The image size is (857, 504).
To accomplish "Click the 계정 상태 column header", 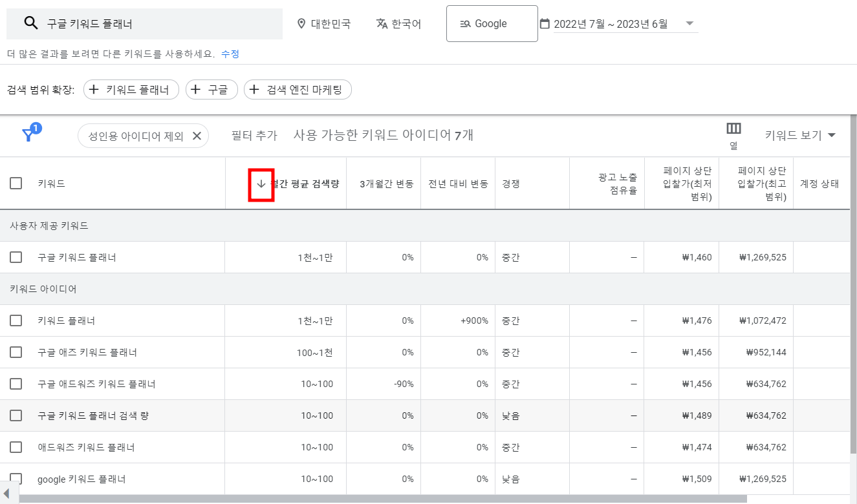I will (819, 184).
